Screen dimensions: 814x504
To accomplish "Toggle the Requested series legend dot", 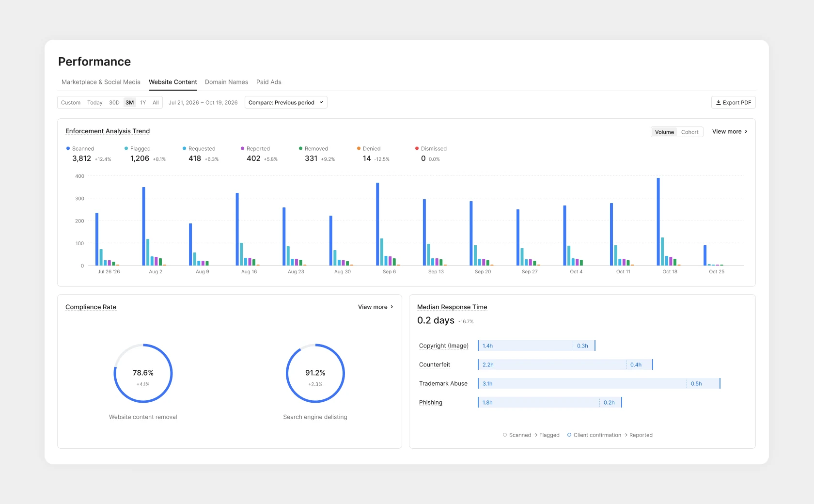I will tap(185, 148).
